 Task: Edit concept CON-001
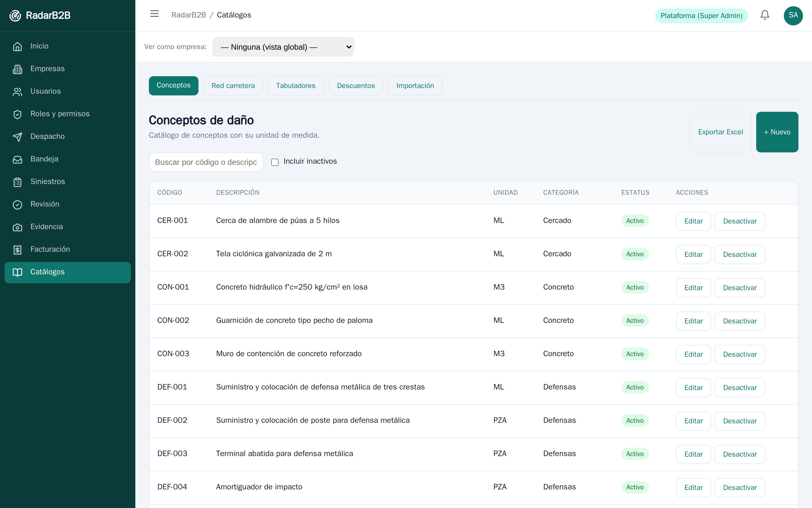click(693, 288)
